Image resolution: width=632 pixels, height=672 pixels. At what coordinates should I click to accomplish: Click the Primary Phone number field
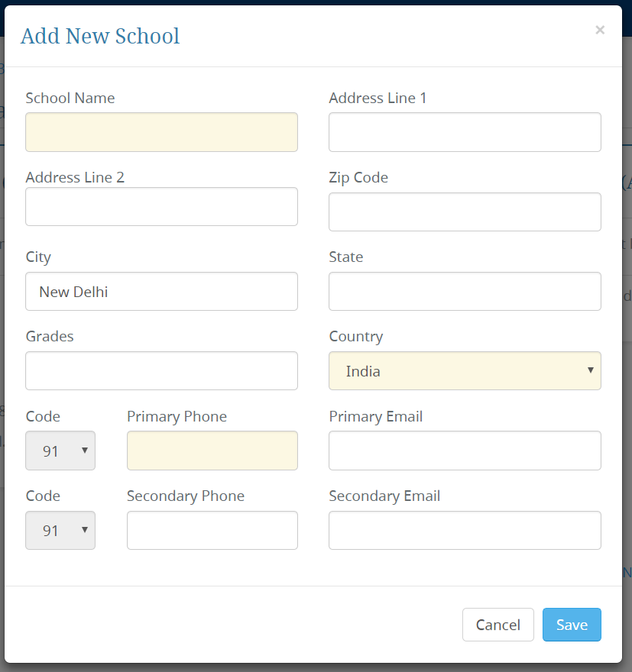click(212, 451)
